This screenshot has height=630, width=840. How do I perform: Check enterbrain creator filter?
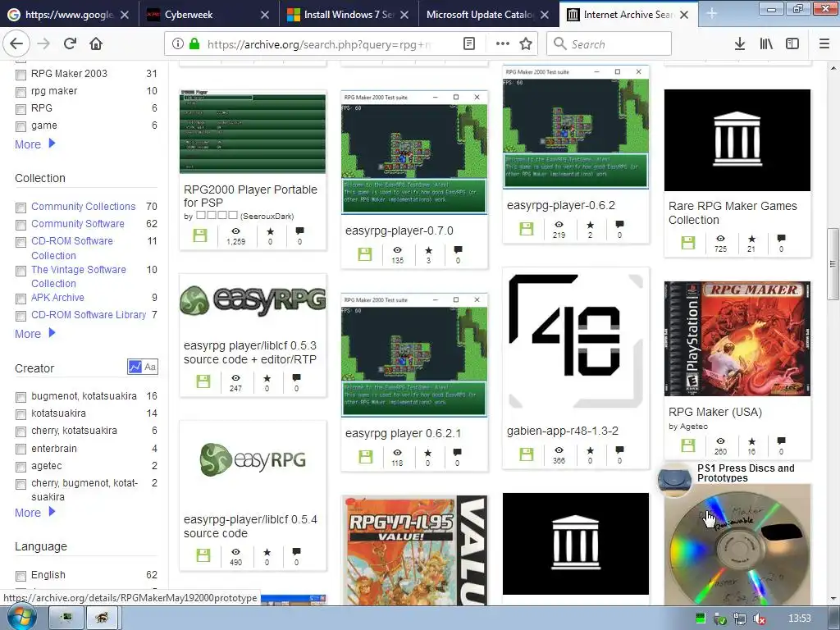pos(21,449)
